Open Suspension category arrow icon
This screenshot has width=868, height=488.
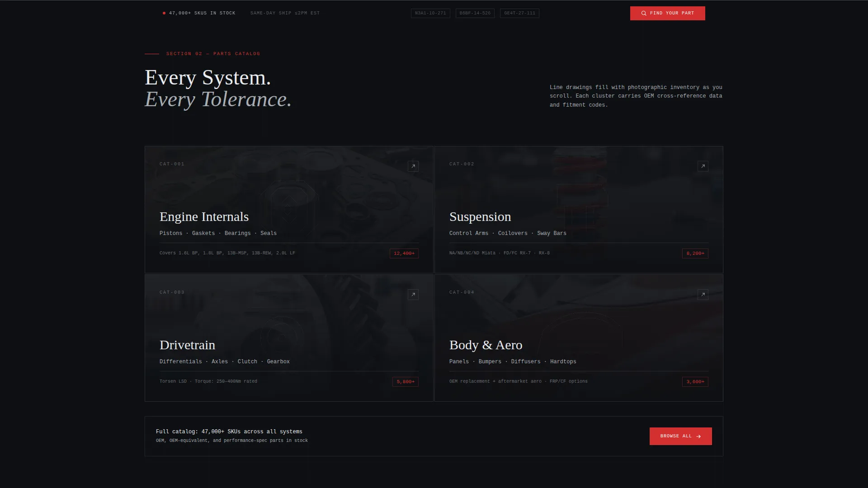pyautogui.click(x=703, y=166)
